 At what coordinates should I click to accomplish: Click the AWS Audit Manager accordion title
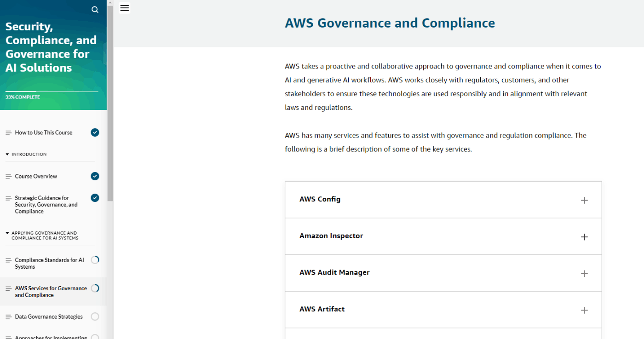click(x=334, y=272)
